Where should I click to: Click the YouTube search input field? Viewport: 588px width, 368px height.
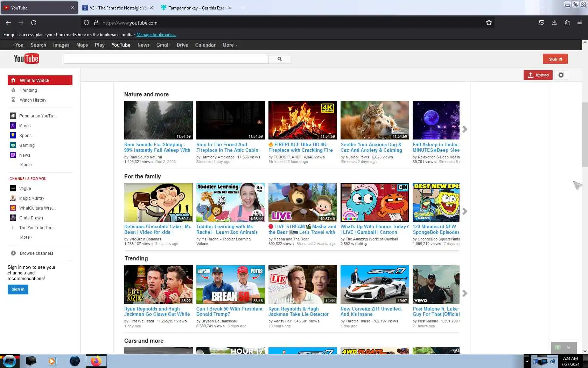point(166,59)
